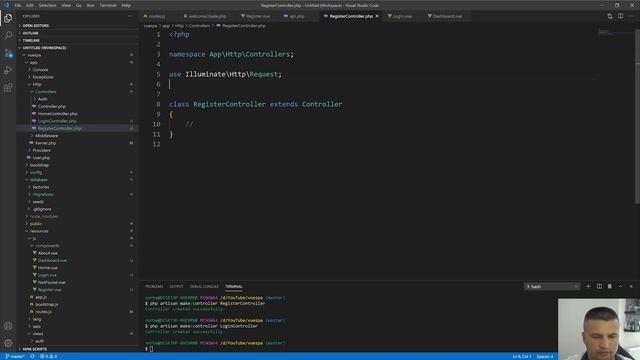Expand the Console folder
Screen dimensions: 640x360
[x=40, y=70]
